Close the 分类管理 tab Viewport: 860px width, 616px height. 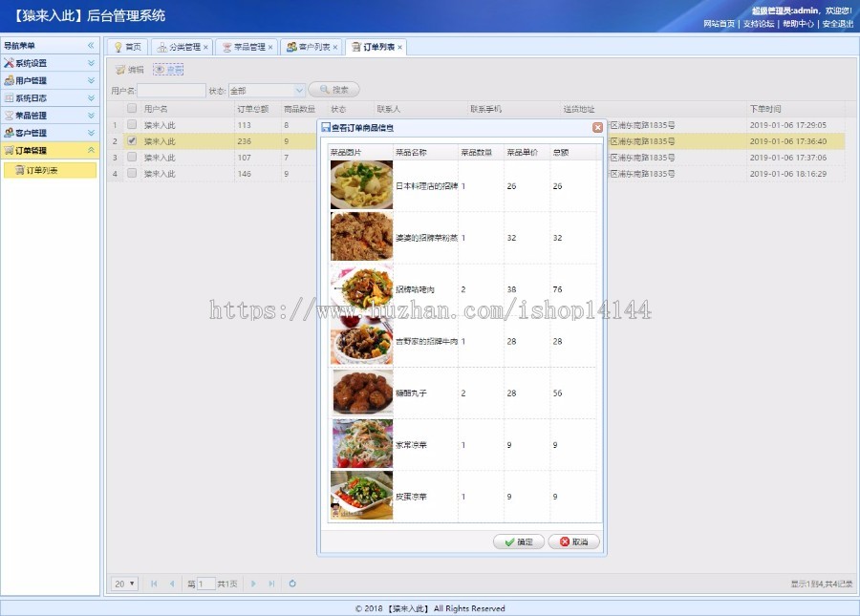pyautogui.click(x=205, y=47)
